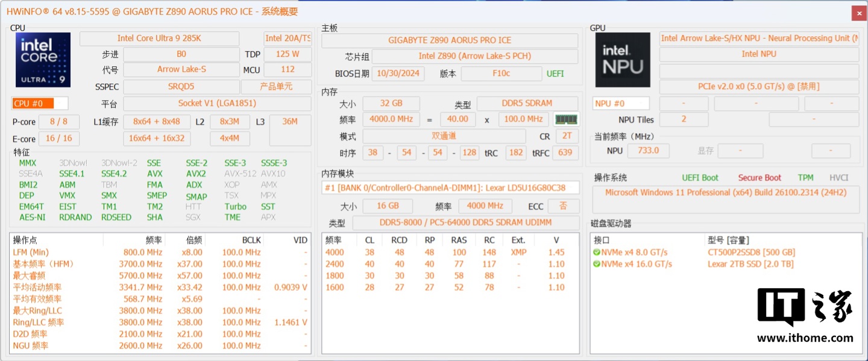Click the green check icon for NVMe x4 16.0 GT/s
Screen dimensions: 868x361
[x=597, y=264]
